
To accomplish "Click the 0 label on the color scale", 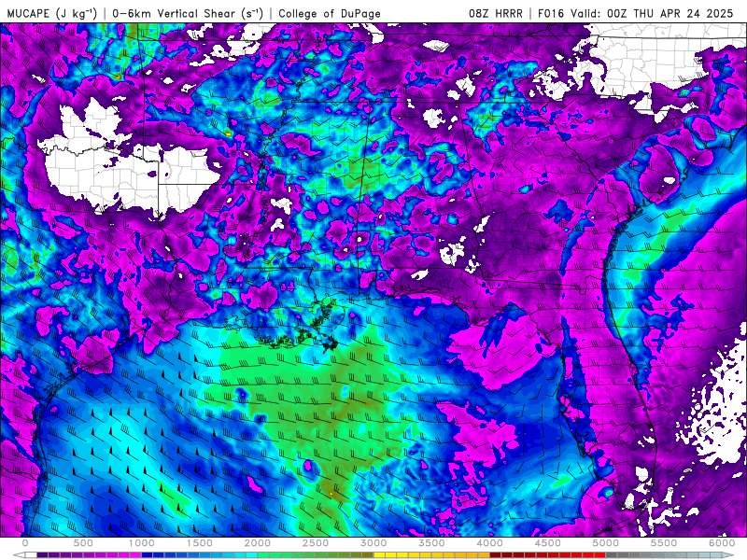I will [x=25, y=543].
